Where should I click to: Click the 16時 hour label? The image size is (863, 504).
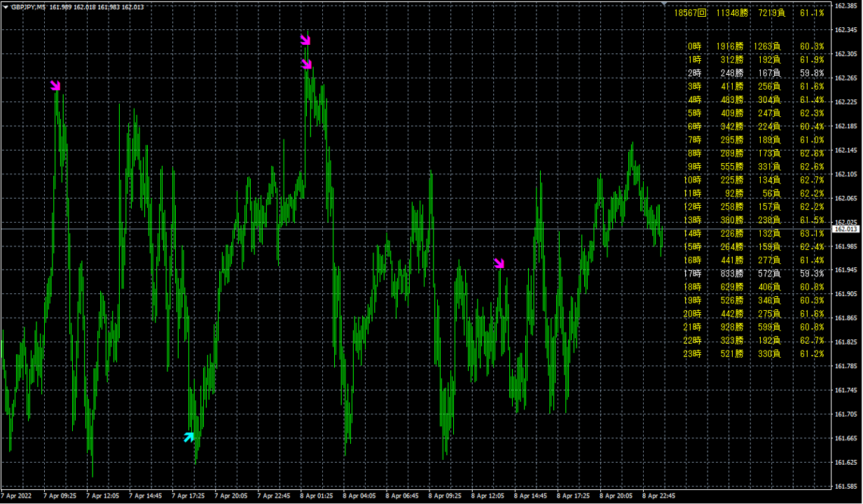(x=691, y=260)
